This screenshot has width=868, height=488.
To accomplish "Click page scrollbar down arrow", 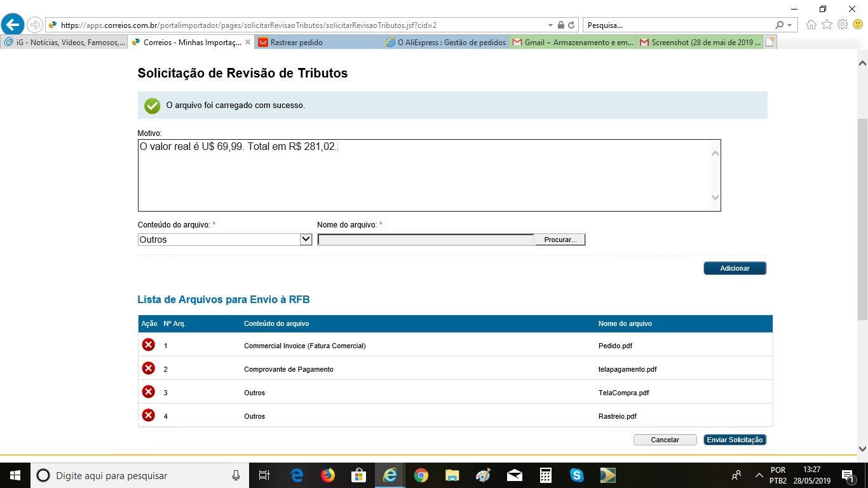I will click(x=862, y=449).
